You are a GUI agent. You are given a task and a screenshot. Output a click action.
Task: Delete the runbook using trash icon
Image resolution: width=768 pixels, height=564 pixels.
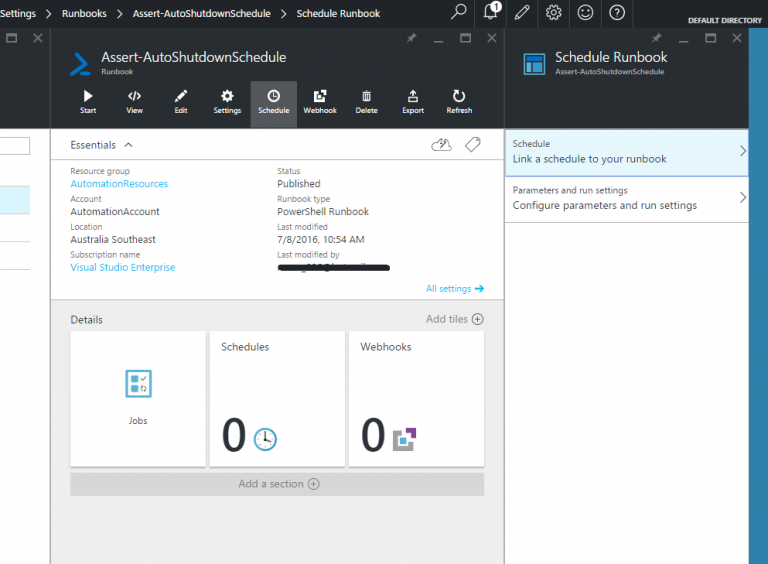point(366,102)
